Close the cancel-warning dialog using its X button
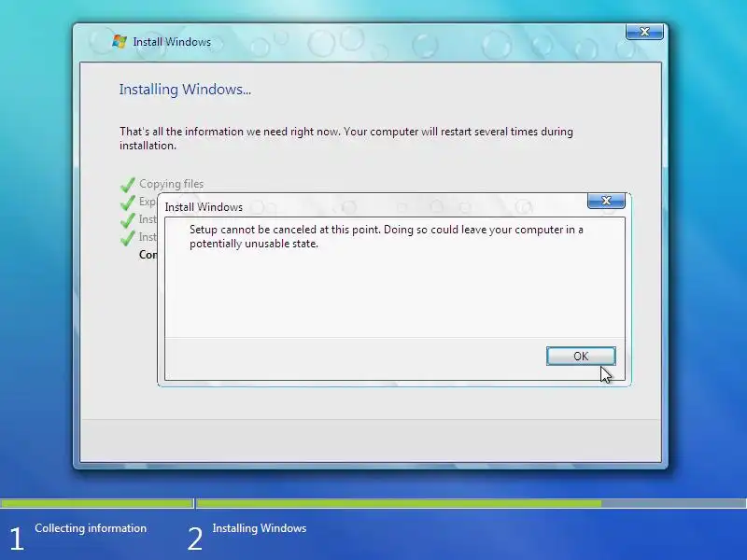Image resolution: width=747 pixels, height=560 pixels. coord(606,201)
